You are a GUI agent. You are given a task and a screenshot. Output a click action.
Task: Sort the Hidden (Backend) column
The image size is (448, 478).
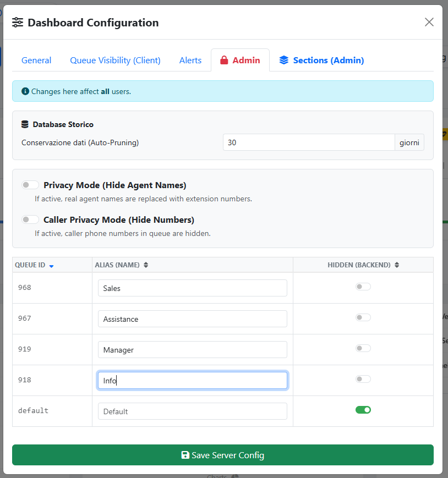397,265
